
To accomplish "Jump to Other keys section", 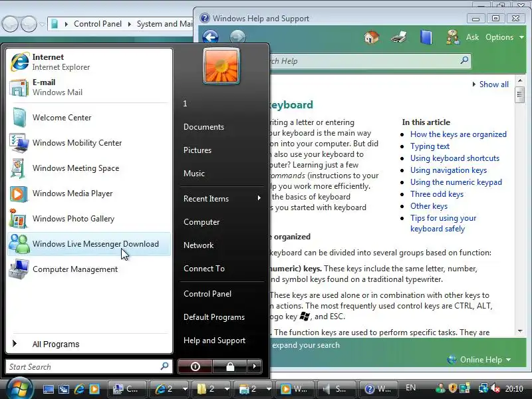I will 429,206.
